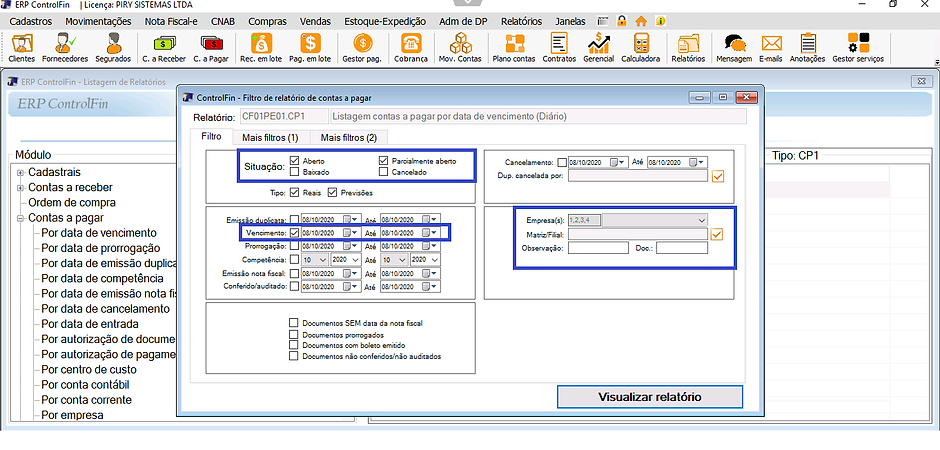Open the Mov. Contas toolbar icon
The width and height of the screenshot is (940, 450).
(460, 48)
